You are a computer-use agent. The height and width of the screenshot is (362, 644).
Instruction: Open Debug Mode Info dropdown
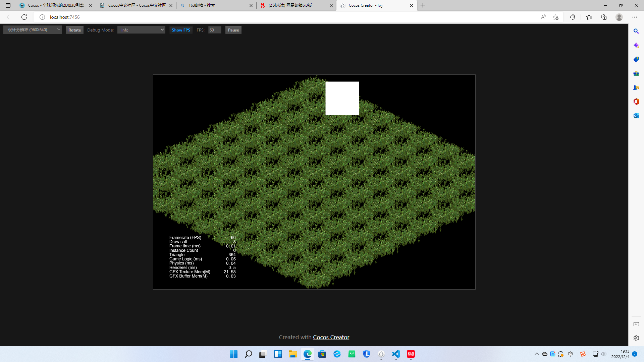pos(141,30)
